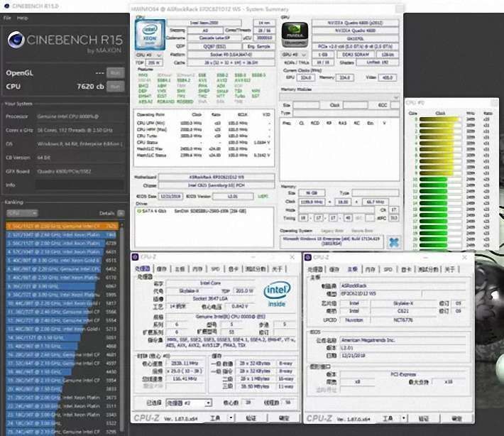Click the Cinebench logo sphere icon
504x436 pixels.
click(x=16, y=40)
